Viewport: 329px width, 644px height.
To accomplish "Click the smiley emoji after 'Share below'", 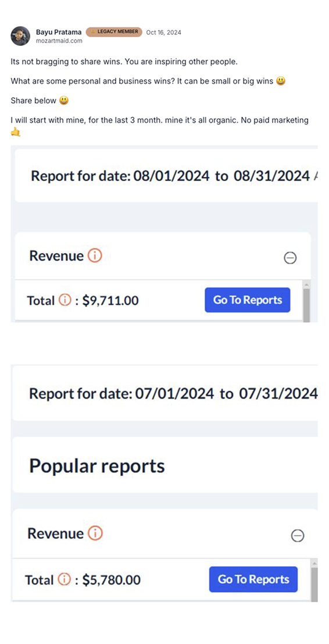I will coord(63,101).
